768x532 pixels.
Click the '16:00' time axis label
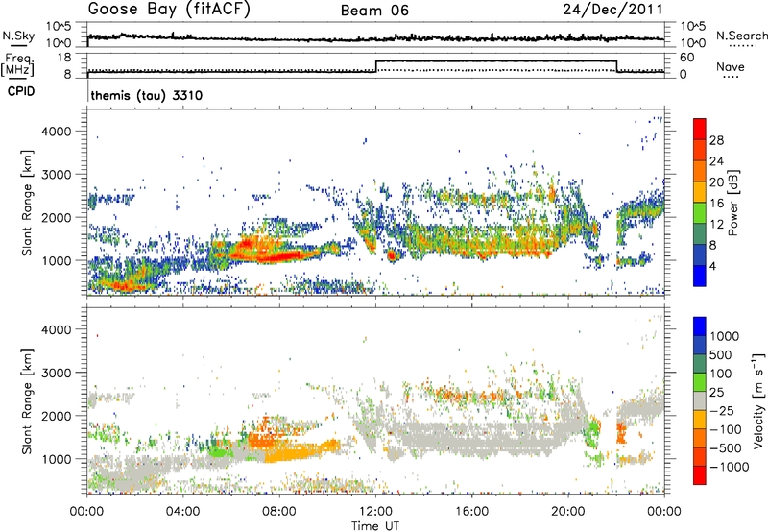click(471, 512)
